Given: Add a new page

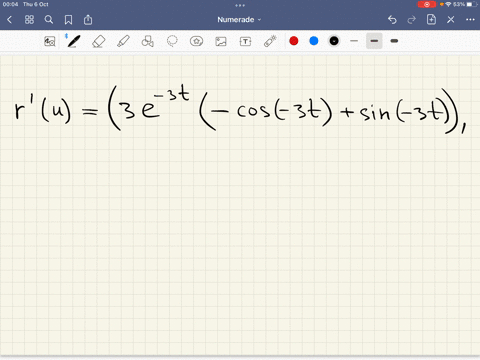Looking at the screenshot, I should (x=431, y=20).
